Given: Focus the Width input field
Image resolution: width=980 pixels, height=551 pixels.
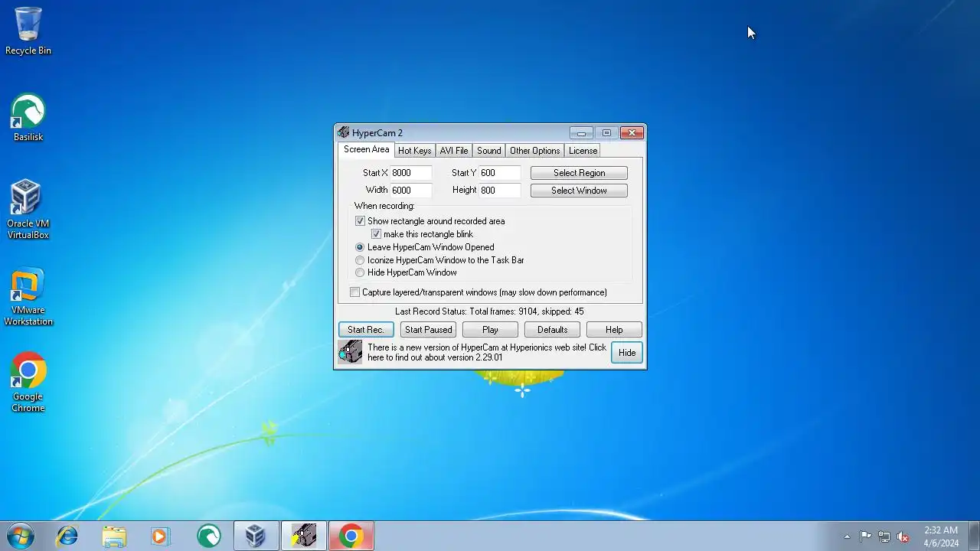Looking at the screenshot, I should [x=411, y=191].
